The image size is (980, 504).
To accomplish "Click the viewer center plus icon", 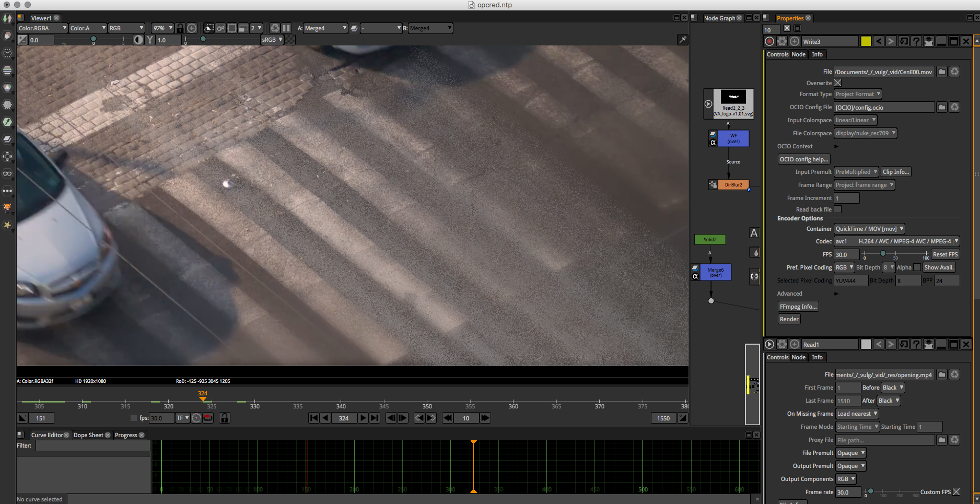I will pos(192,28).
